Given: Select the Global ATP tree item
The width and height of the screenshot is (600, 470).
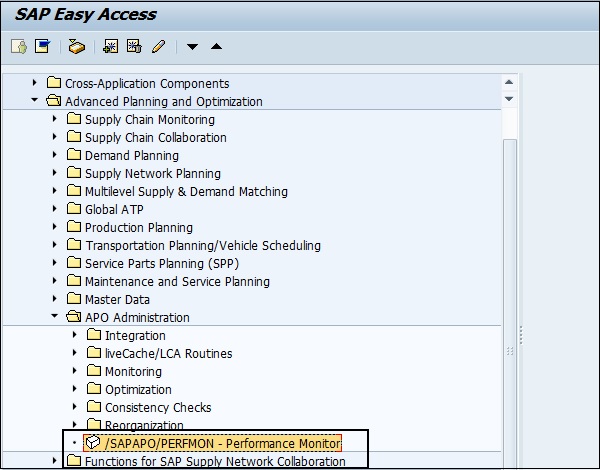Looking at the screenshot, I should pyautogui.click(x=114, y=209).
